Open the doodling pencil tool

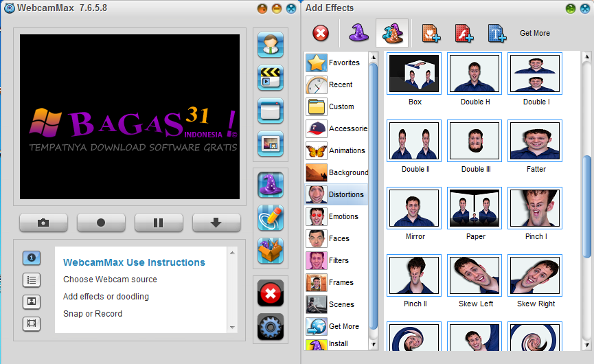[x=271, y=218]
